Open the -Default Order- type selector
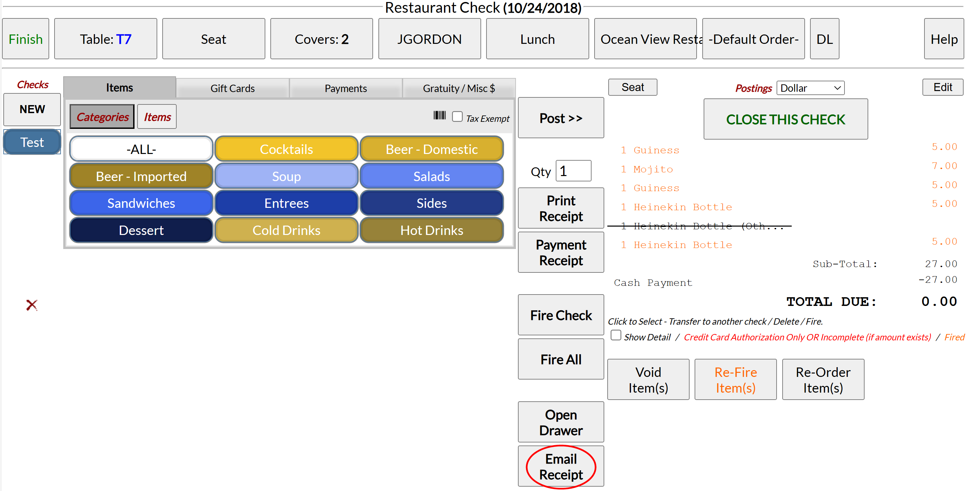 [x=753, y=39]
